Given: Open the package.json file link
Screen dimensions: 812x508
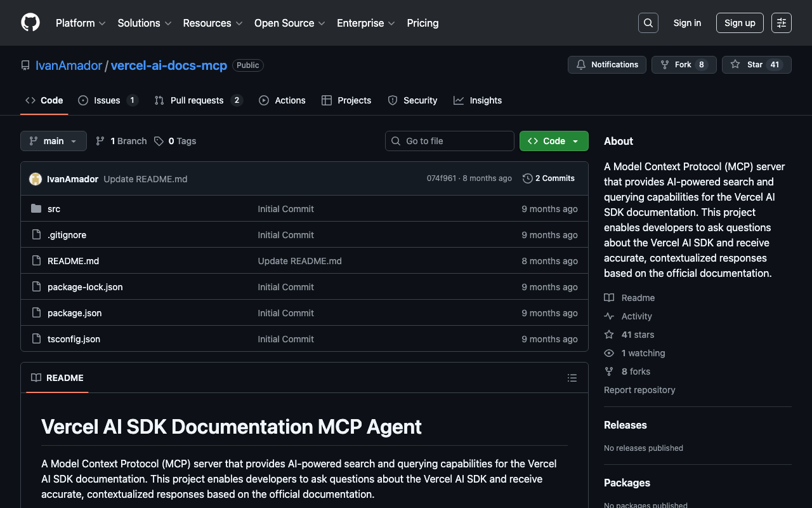Looking at the screenshot, I should (74, 313).
